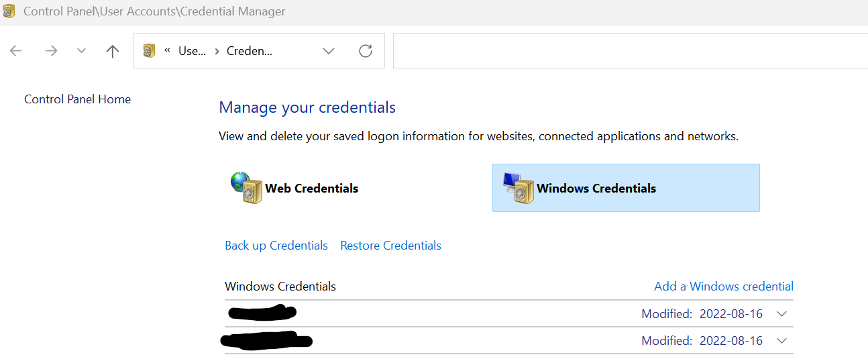Image resolution: width=868 pixels, height=363 pixels.
Task: Click the Forward navigation arrow
Action: [51, 51]
